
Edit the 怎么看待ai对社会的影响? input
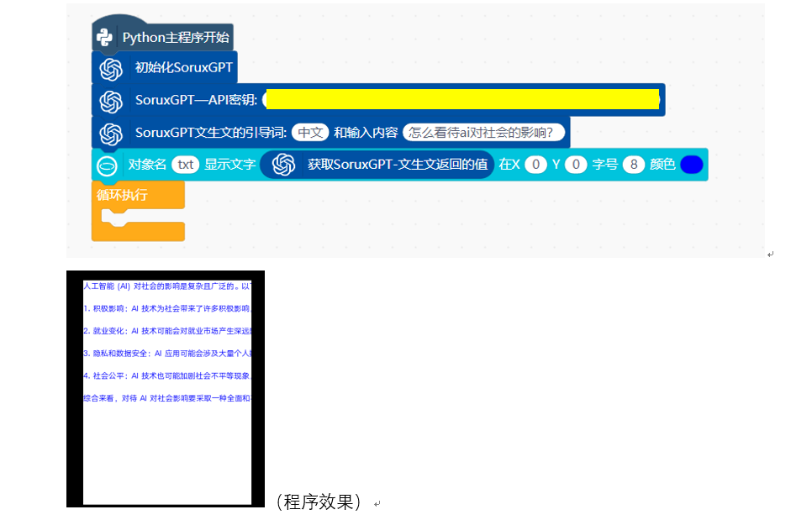point(483,133)
